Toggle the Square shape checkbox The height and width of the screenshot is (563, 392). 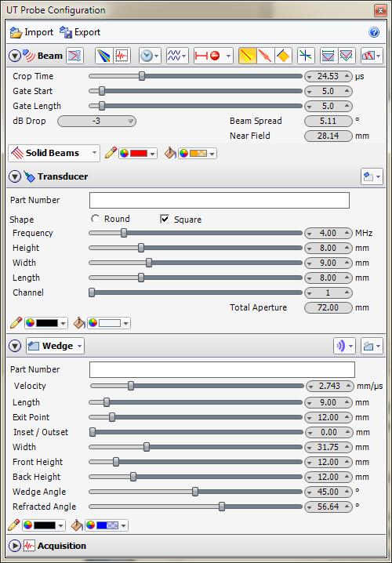click(165, 219)
